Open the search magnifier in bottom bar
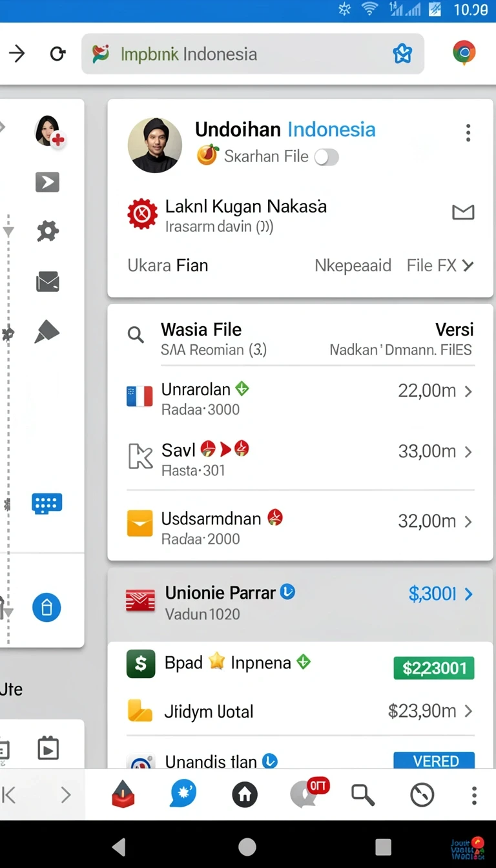496x868 pixels. point(363,795)
